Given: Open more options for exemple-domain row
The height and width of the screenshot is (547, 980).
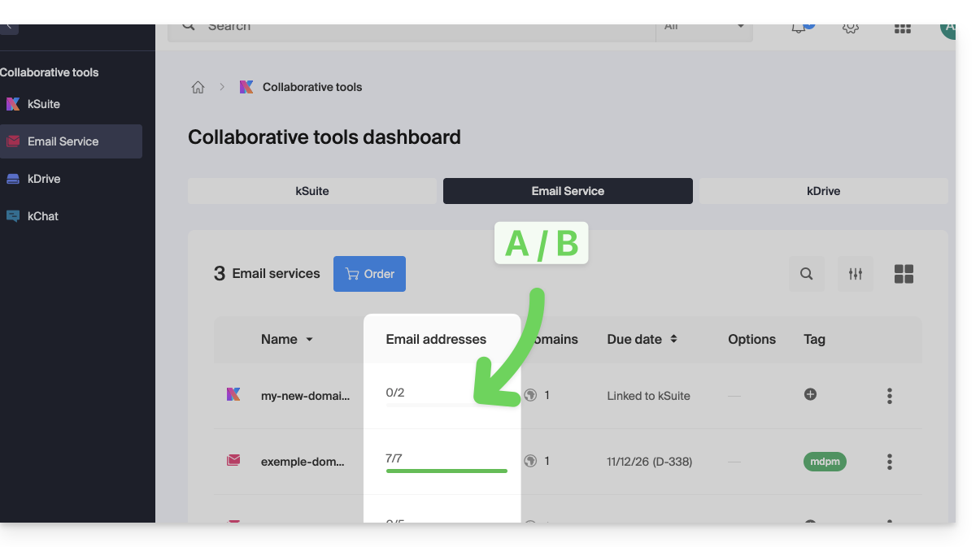Looking at the screenshot, I should pos(889,462).
